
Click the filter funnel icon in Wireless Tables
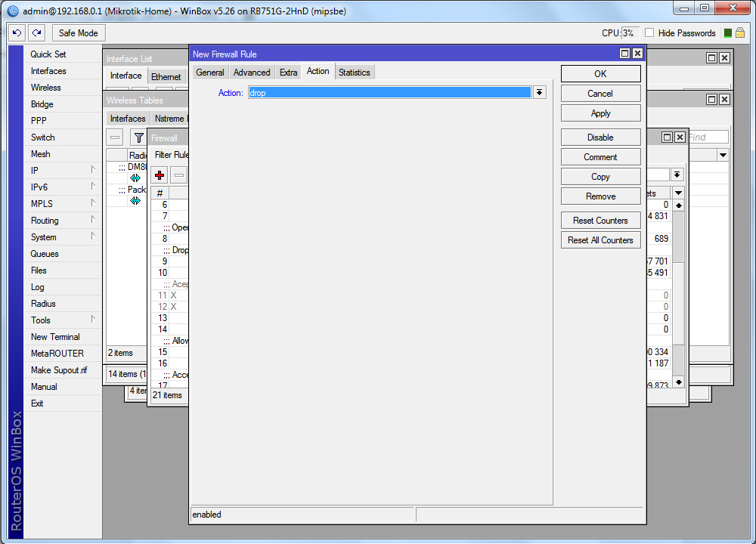138,138
